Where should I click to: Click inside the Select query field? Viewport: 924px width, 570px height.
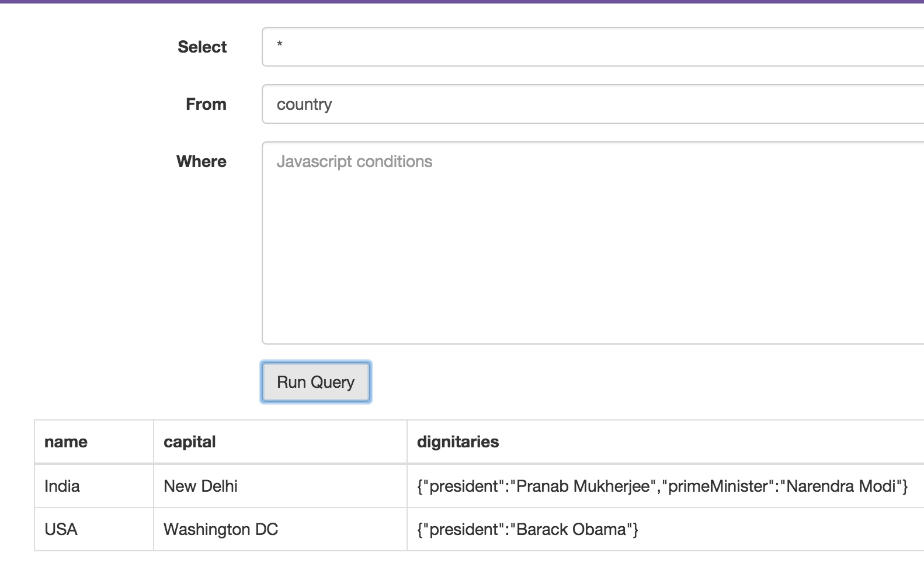tap(467, 47)
